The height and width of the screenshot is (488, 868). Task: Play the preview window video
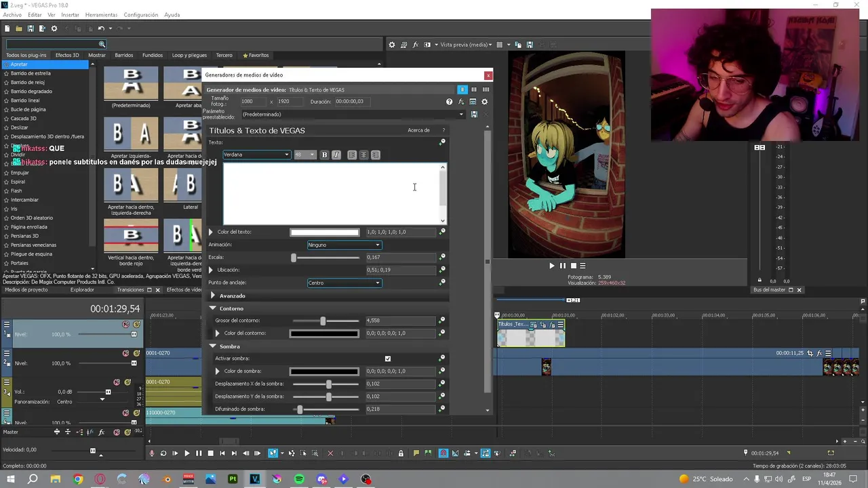(x=551, y=266)
